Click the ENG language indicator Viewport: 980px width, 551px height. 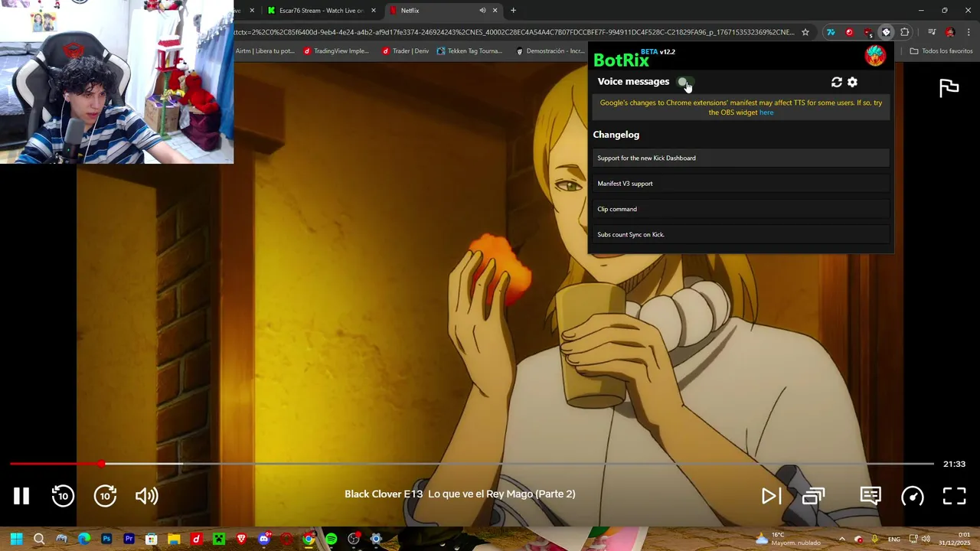click(x=893, y=540)
